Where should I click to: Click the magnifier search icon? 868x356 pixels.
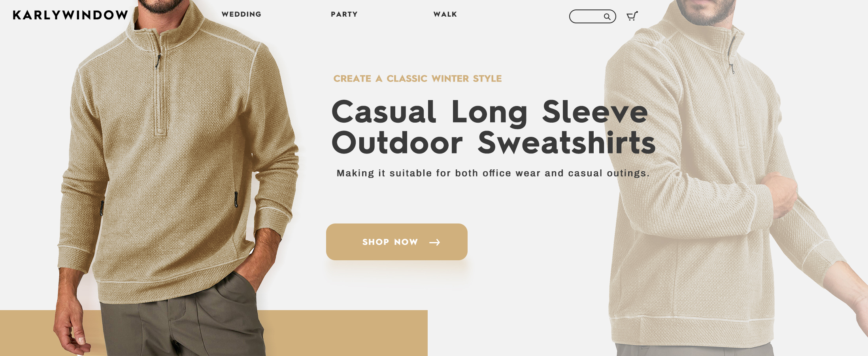607,17
